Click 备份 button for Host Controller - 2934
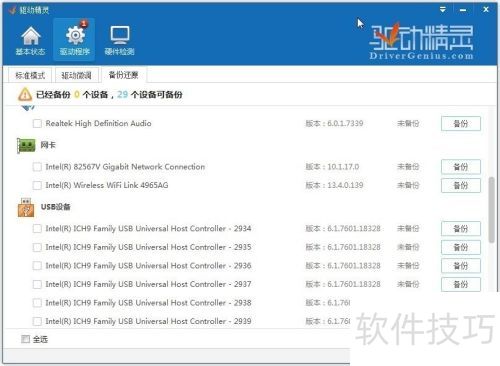Image resolution: width=500 pixels, height=366 pixels. pos(461,229)
